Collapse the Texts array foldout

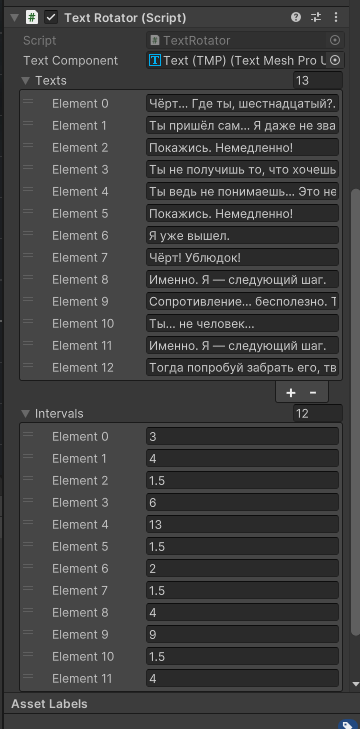coord(26,81)
